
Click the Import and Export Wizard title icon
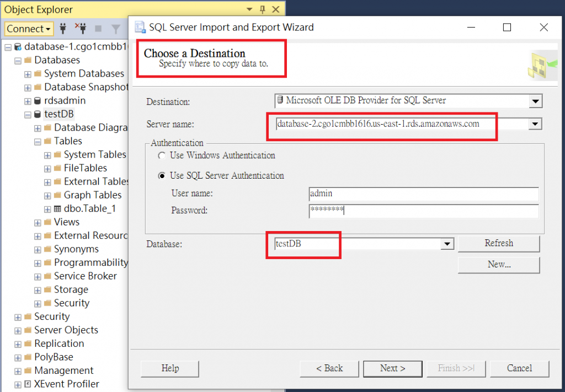pos(140,28)
